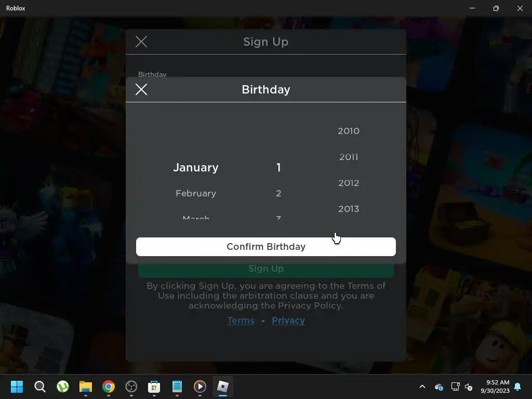Click the muted volume tray icon
The width and height of the screenshot is (532, 399).
[469, 387]
